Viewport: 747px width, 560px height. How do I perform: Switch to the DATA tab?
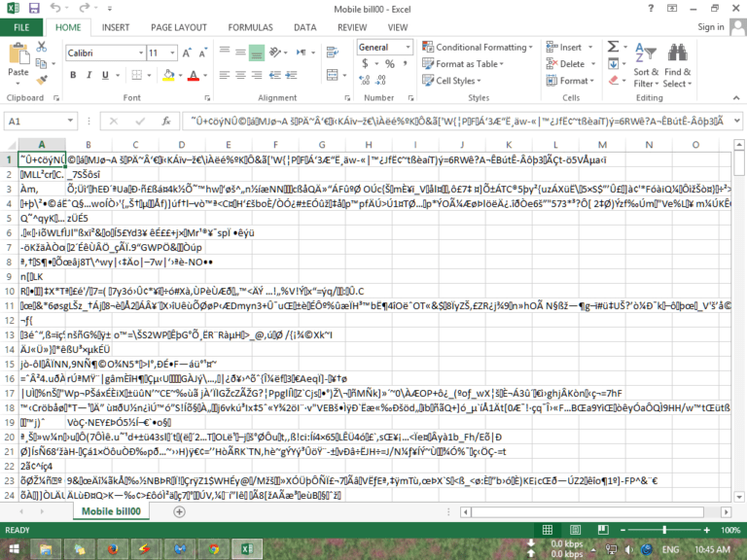point(304,27)
